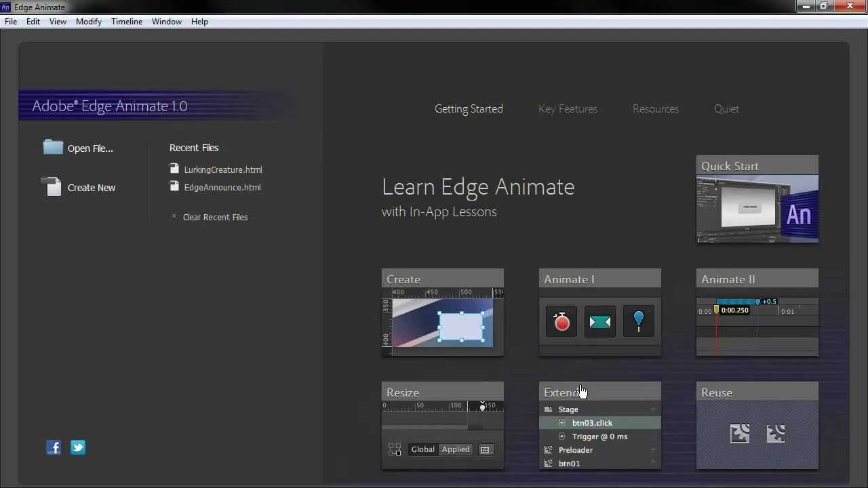Click the X icon beside Clear Recent Files

tap(174, 216)
